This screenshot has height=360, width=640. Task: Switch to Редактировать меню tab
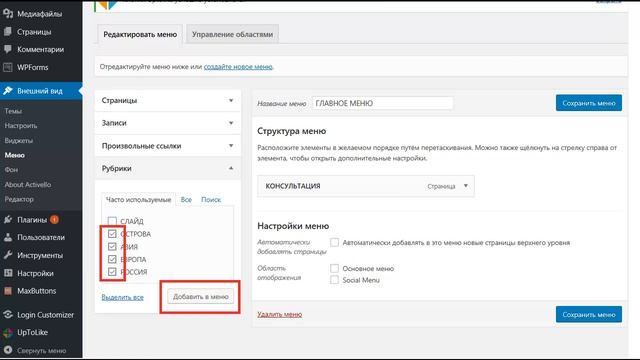pyautogui.click(x=140, y=34)
